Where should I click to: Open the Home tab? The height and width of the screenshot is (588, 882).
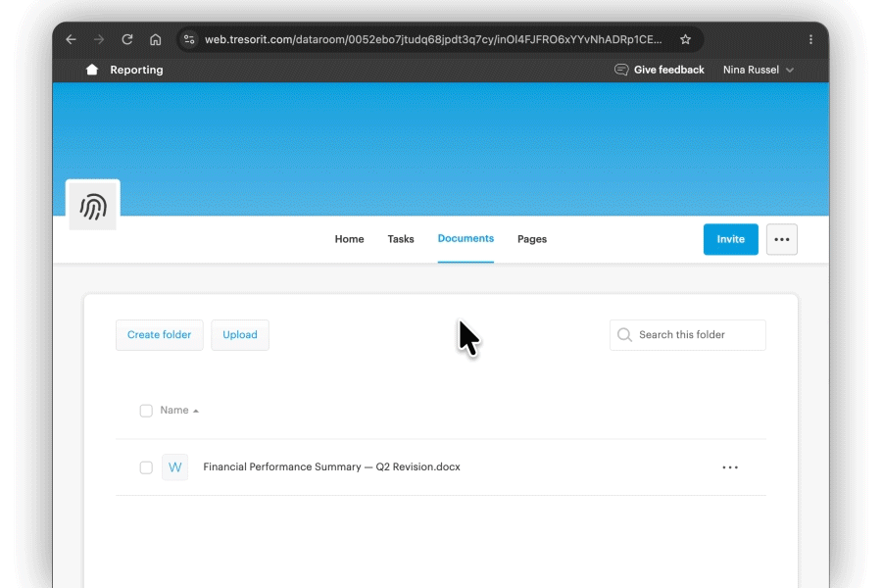(349, 239)
